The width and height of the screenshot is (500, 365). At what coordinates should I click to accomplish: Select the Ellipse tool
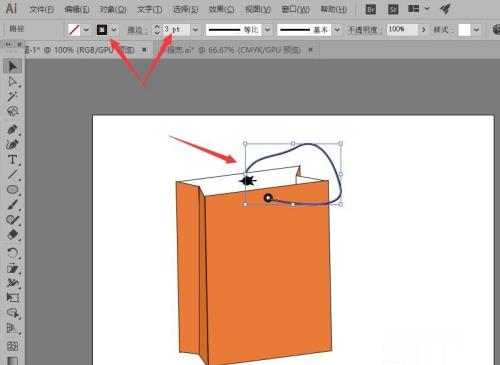[13, 190]
